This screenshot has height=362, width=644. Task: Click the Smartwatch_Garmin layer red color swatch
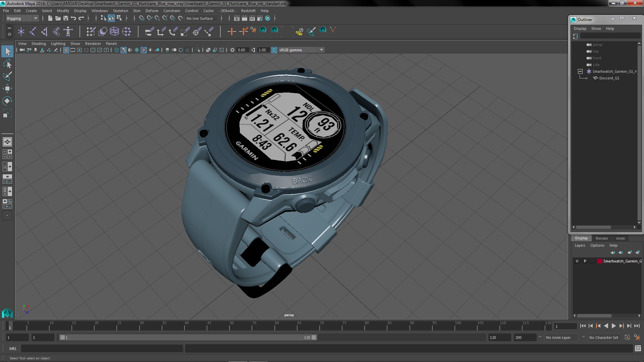click(x=599, y=261)
